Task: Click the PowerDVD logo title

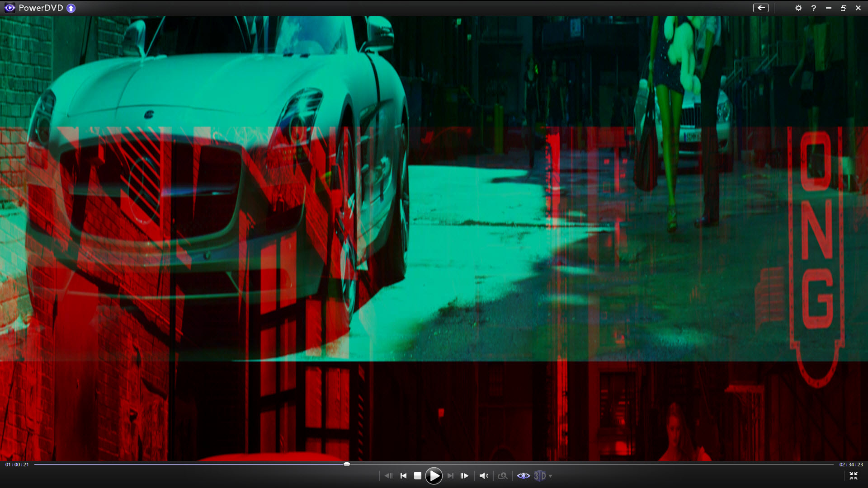Action: tap(40, 8)
